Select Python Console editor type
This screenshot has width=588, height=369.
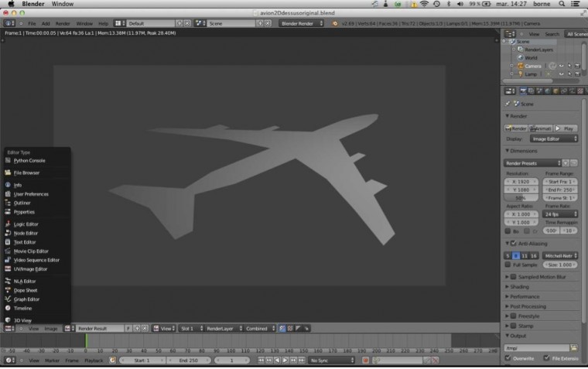pyautogui.click(x=29, y=161)
